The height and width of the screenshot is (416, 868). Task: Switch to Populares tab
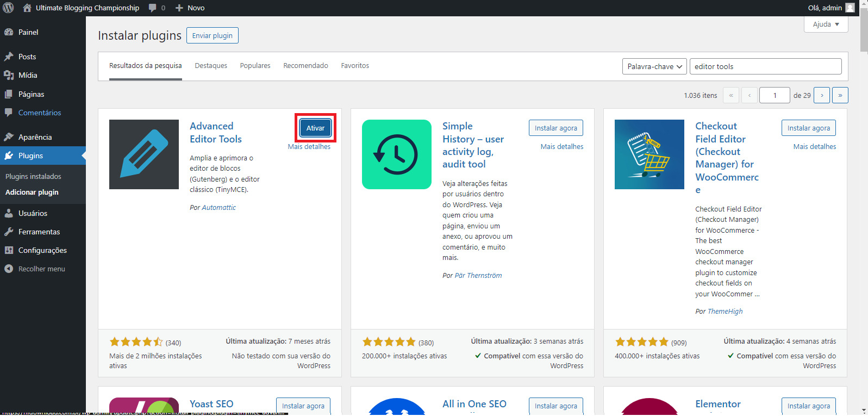pos(255,66)
